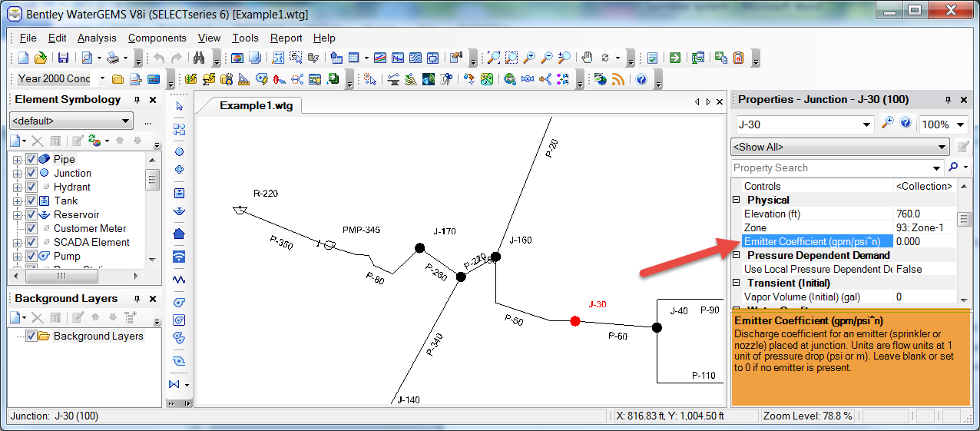Toggle the Pipe symbology checkbox

coord(31,159)
